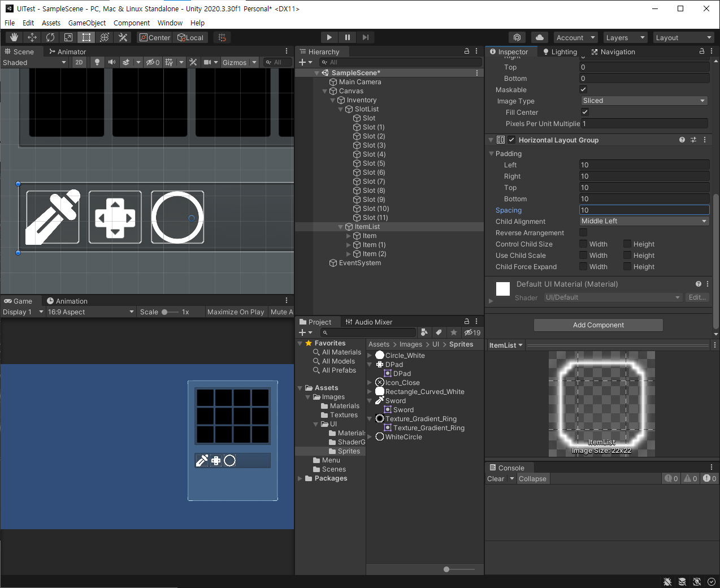Select the Move tool

point(32,37)
